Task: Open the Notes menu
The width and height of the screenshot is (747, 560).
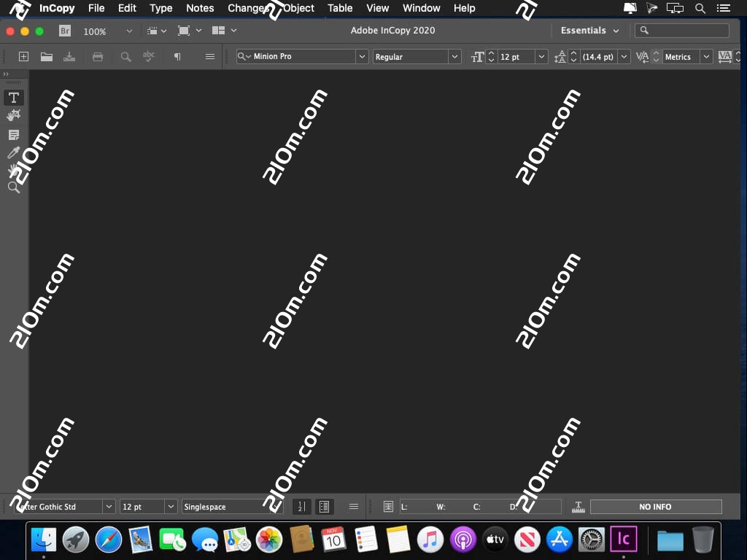Action: 200,8
